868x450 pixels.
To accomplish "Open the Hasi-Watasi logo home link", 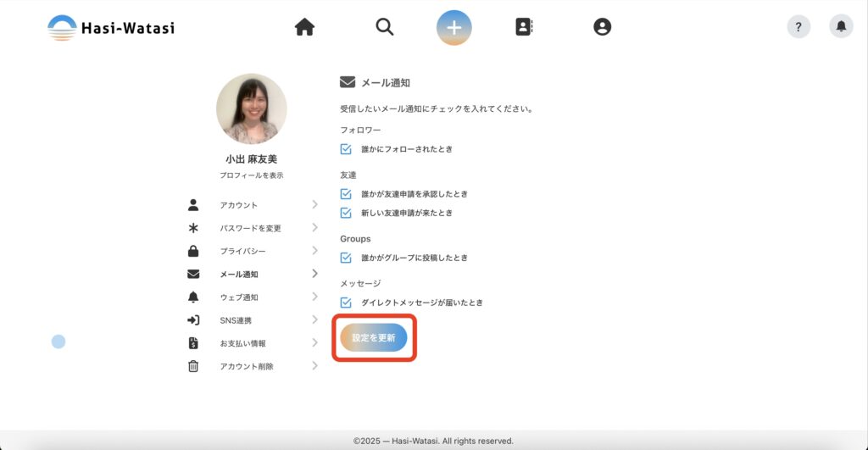I will point(111,28).
